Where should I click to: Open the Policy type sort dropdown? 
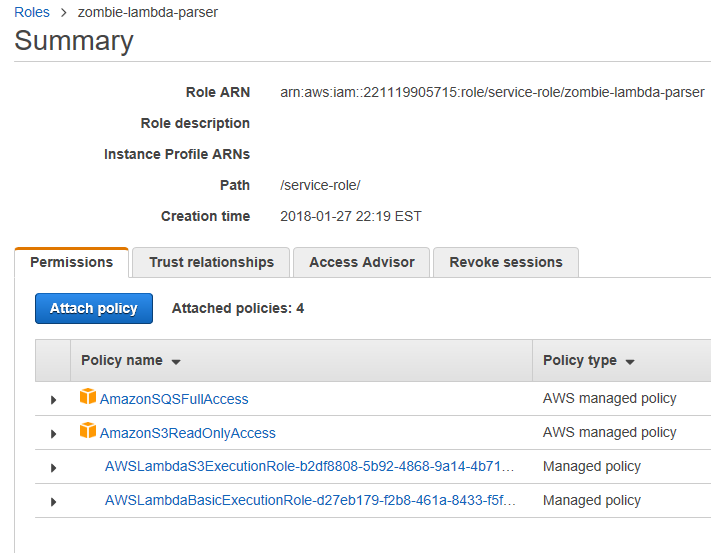pyautogui.click(x=630, y=362)
